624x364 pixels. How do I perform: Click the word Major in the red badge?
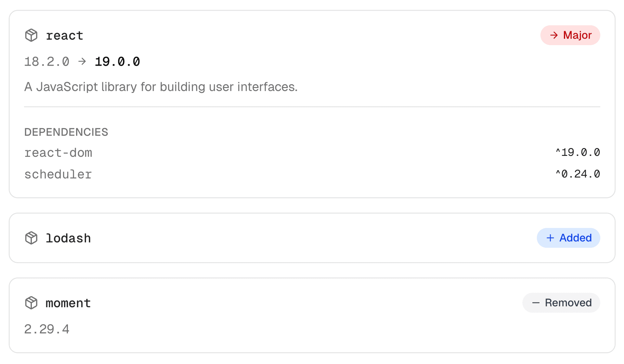(577, 35)
